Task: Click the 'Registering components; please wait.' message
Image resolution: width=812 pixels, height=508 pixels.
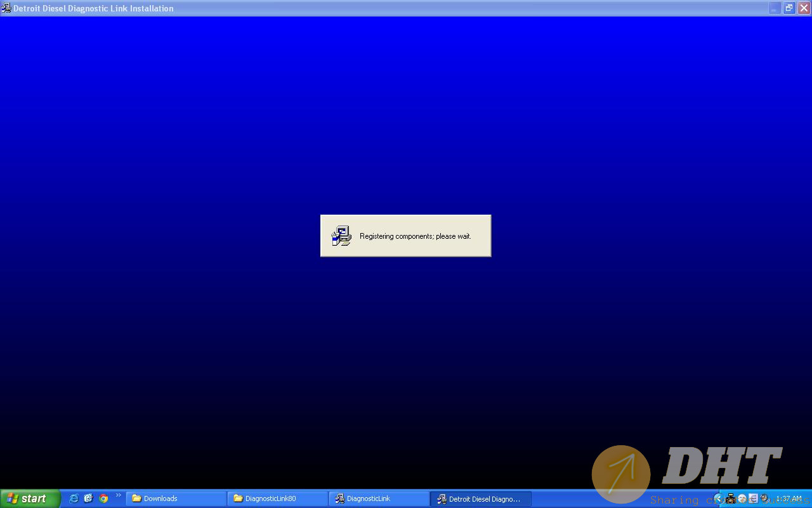Action: coord(415,236)
